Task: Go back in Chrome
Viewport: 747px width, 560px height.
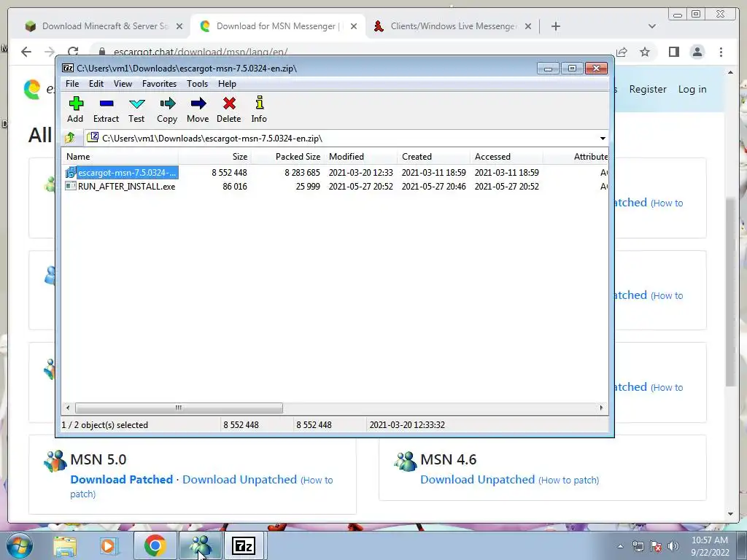Action: [x=26, y=52]
